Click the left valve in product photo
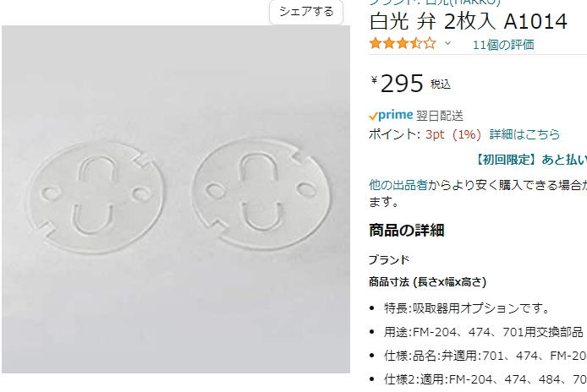This screenshot has height=392, width=587. click(x=95, y=199)
